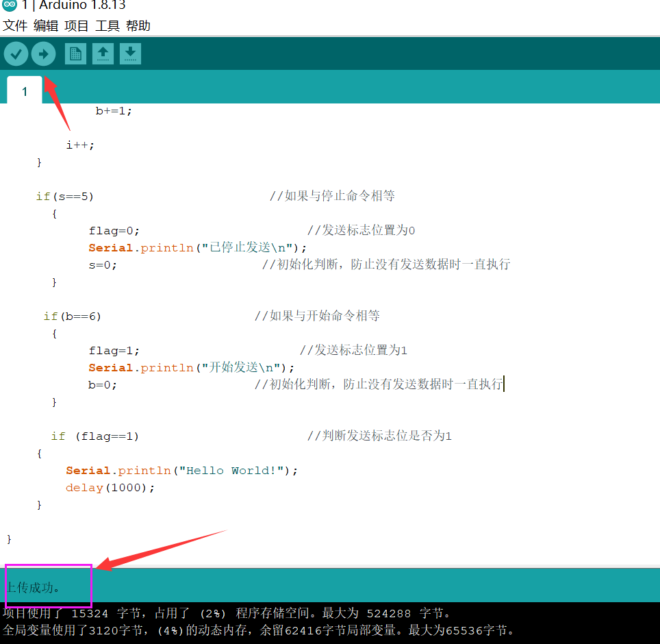Click the Upload arrow button
The image size is (660, 644).
pyautogui.click(x=43, y=54)
